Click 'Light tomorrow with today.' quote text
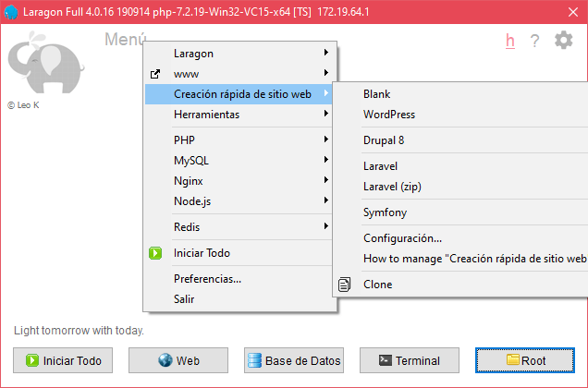 [x=79, y=331]
